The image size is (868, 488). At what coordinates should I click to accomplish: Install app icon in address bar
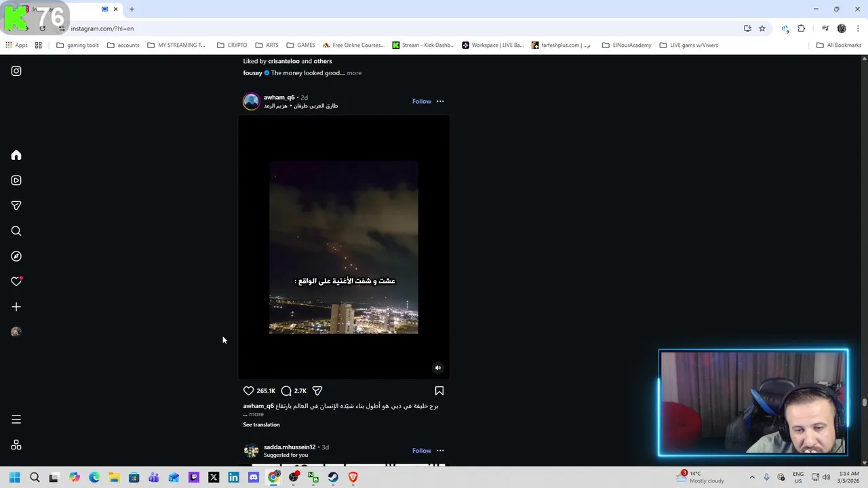747,28
